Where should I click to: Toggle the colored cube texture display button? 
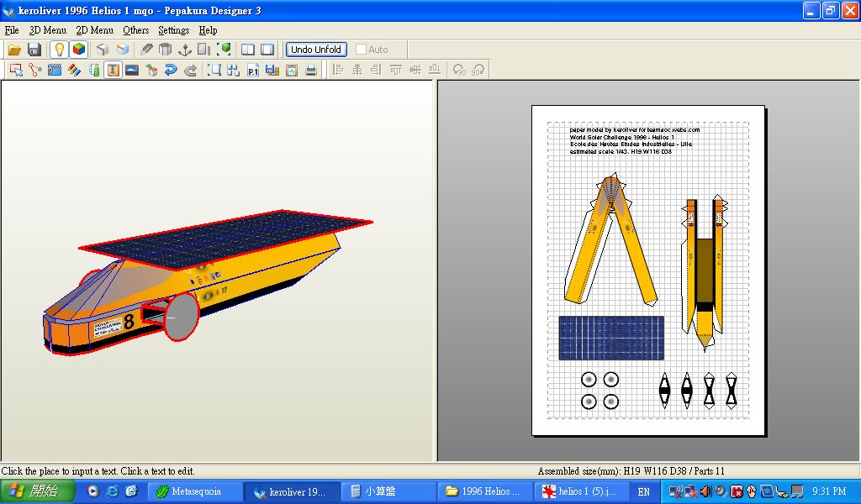point(78,50)
